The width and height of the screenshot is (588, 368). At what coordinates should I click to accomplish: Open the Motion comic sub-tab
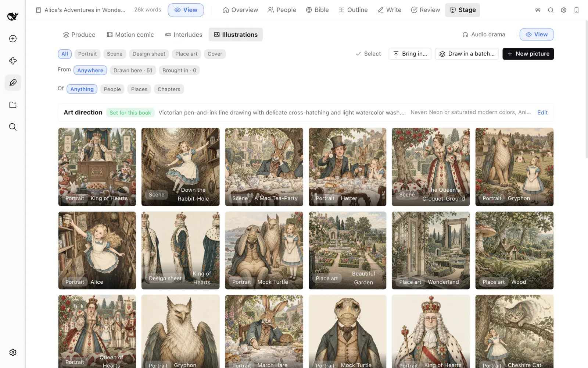(x=130, y=35)
